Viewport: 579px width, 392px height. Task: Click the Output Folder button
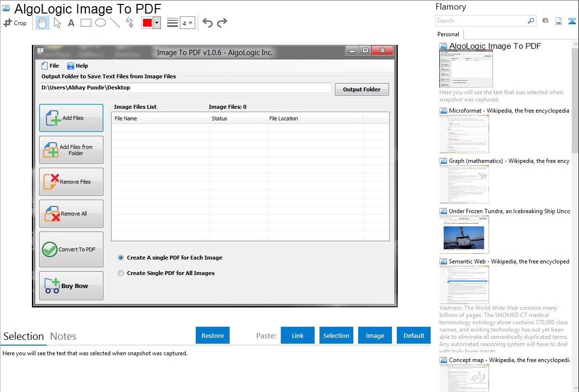[x=362, y=89]
